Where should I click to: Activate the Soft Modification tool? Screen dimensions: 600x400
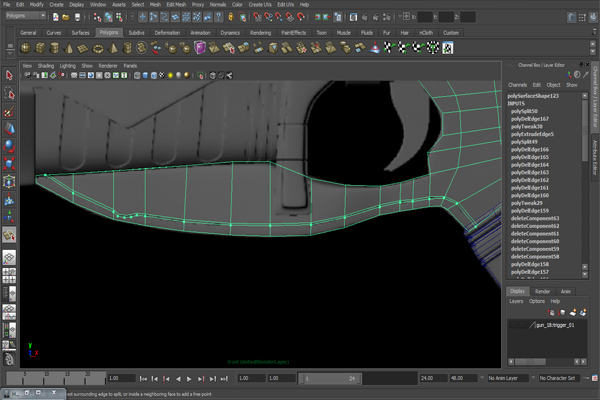point(9,199)
